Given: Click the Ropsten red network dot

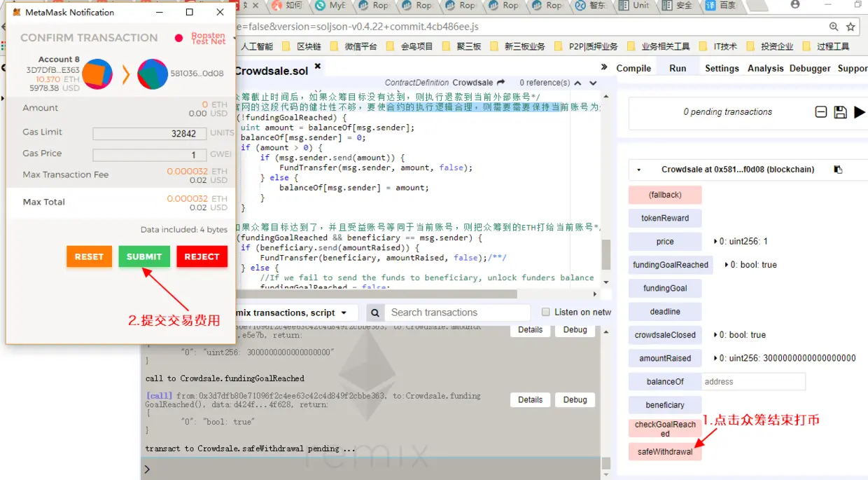Looking at the screenshot, I should tap(178, 38).
